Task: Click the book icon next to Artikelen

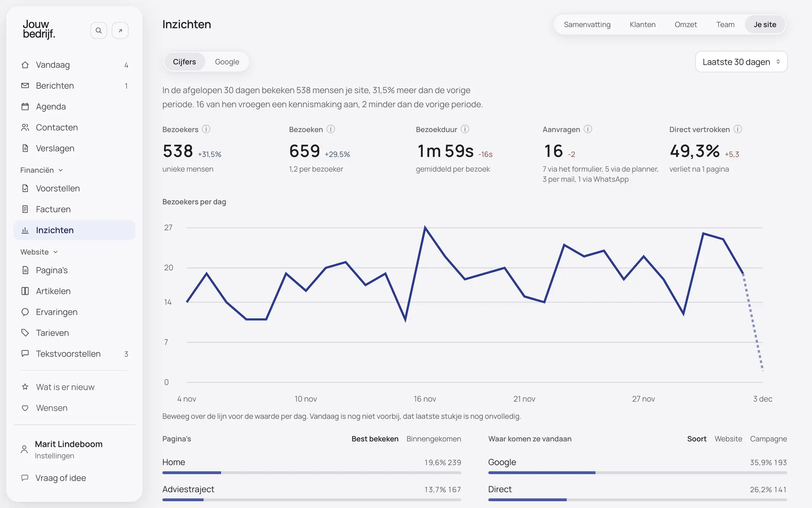Action: click(25, 291)
